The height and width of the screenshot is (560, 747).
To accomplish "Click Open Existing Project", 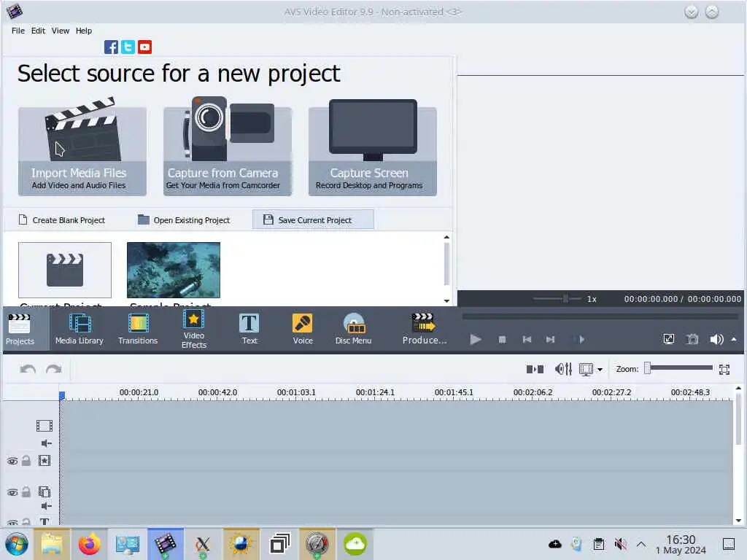I will (184, 220).
